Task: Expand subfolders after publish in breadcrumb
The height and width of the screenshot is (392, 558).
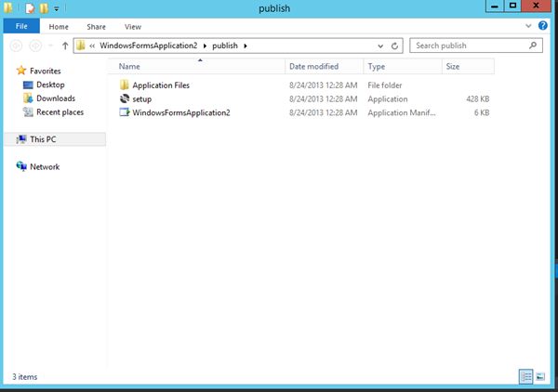Action: [x=245, y=46]
